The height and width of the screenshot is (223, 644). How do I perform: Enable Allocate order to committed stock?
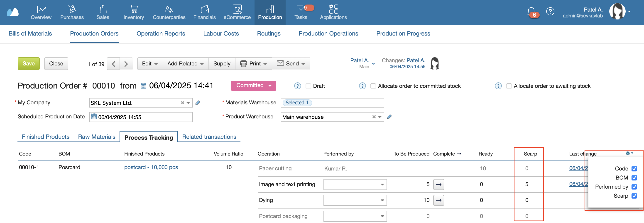(x=373, y=86)
